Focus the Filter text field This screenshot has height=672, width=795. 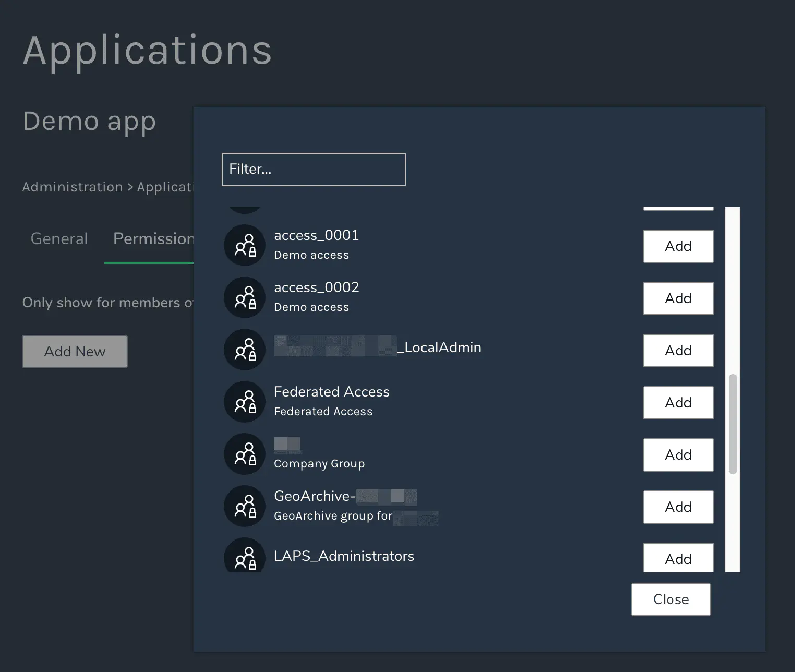coord(314,170)
